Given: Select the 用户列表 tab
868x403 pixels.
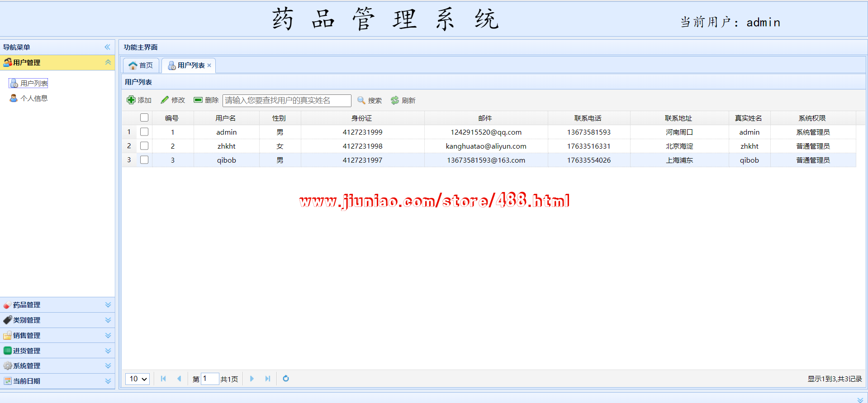Looking at the screenshot, I should pos(189,66).
